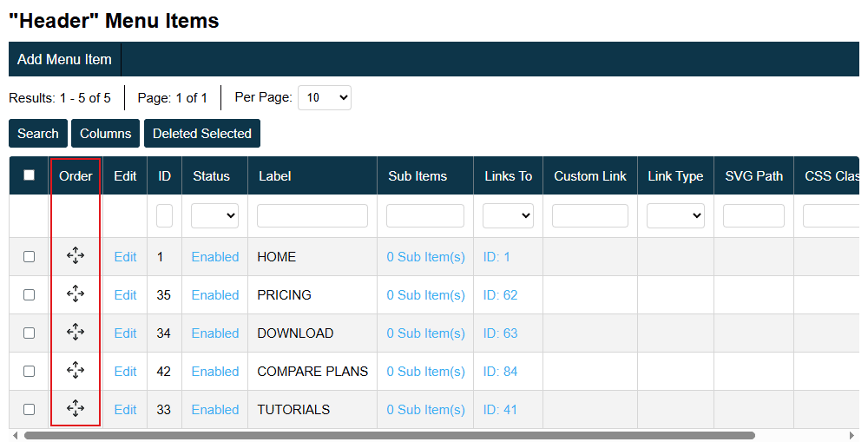Click the horizontal scrollbar left arrow

[x=15, y=435]
